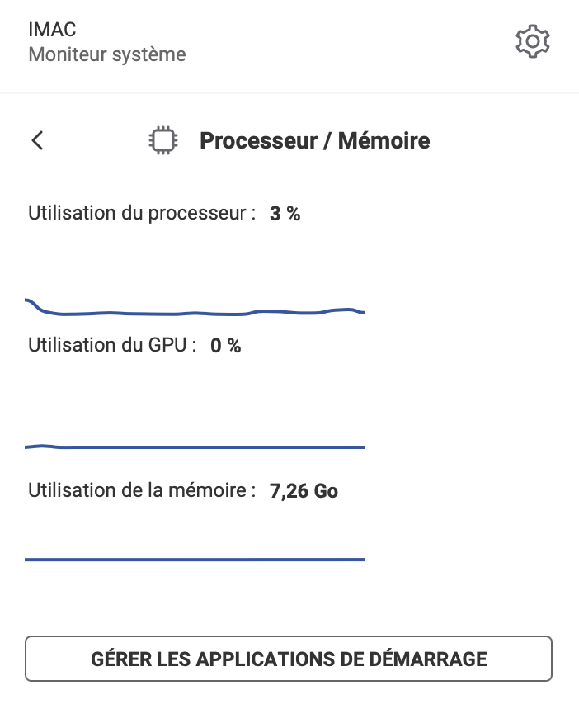
Task: Click the processor chip icon
Action: pyautogui.click(x=162, y=140)
